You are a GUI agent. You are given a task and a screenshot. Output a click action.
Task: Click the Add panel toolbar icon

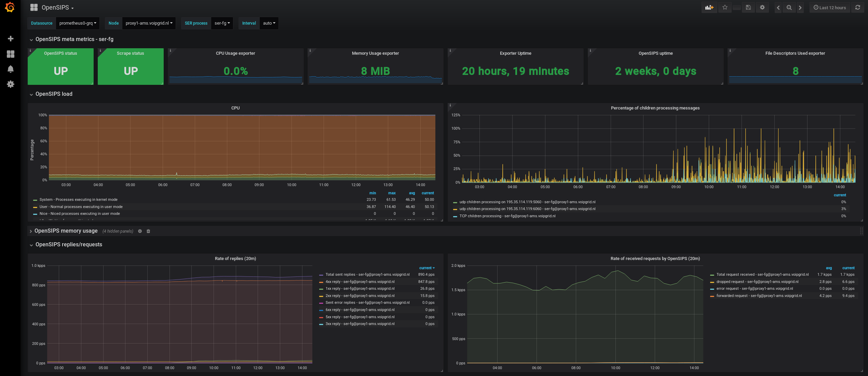tap(709, 8)
